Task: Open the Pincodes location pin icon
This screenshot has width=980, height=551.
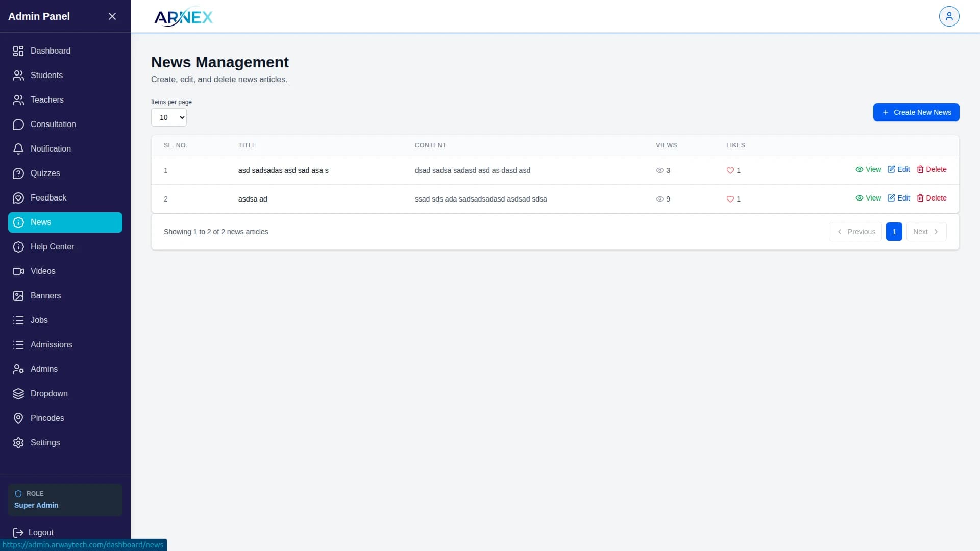Action: click(18, 418)
